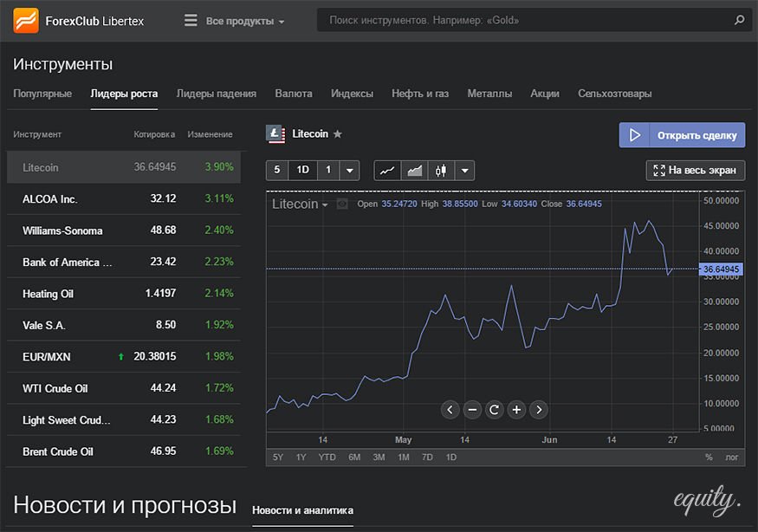
Task: Expand the chart type dropdown arrow
Action: [464, 170]
